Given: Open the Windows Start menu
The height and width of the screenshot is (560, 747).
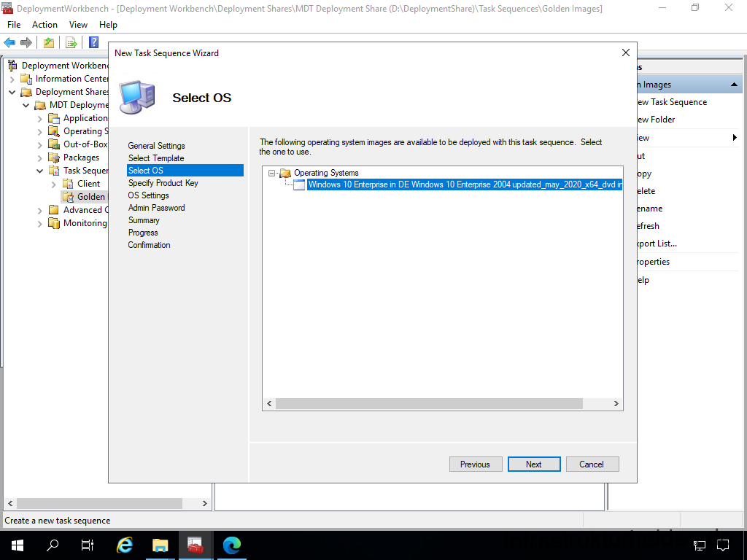Looking at the screenshot, I should tap(18, 545).
